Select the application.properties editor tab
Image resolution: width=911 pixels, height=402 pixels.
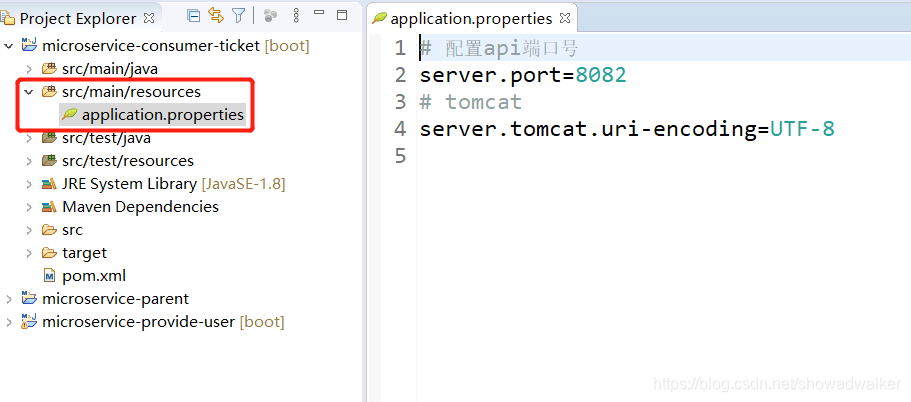click(x=472, y=18)
